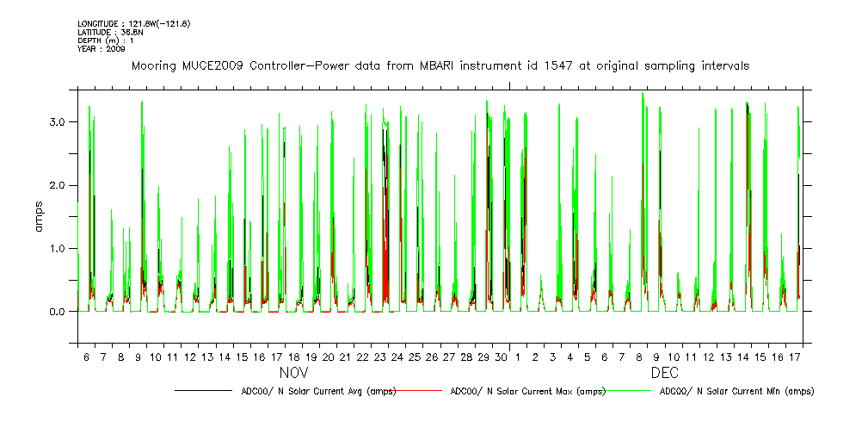Click the DEC month label
Viewport: 868px width, 434px height.
[x=664, y=375]
